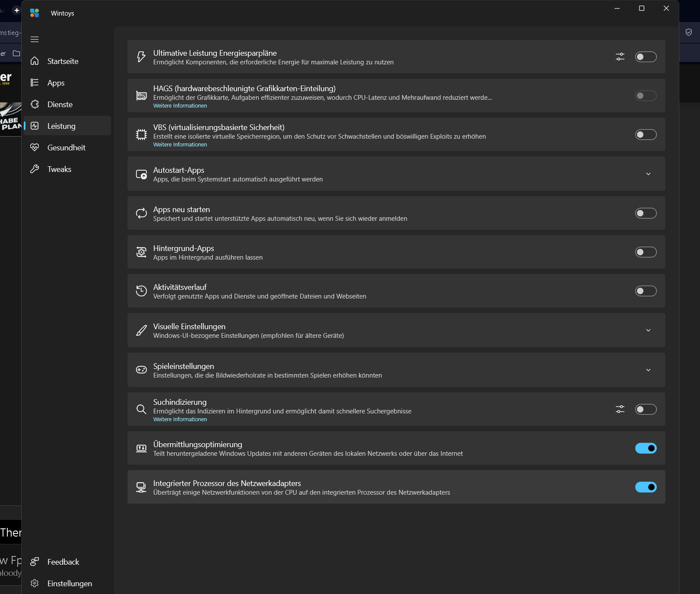Open the hamburger navigation menu

35,39
